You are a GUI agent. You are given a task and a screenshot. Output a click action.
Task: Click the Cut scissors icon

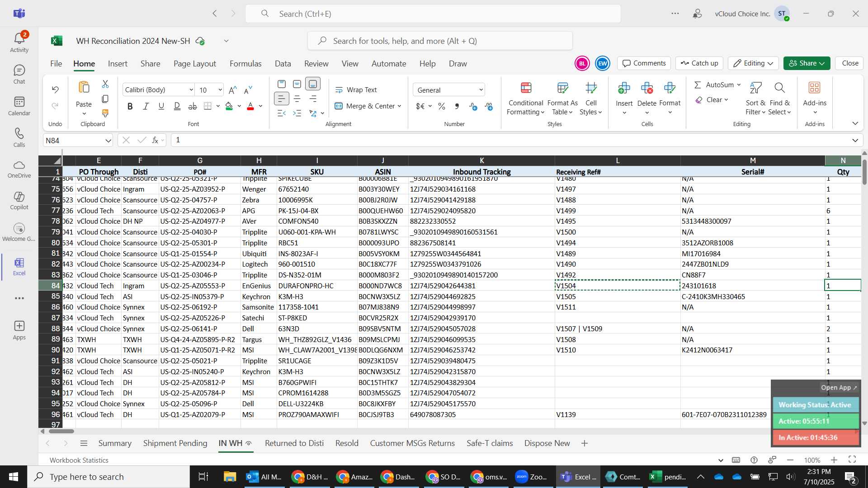point(105,84)
